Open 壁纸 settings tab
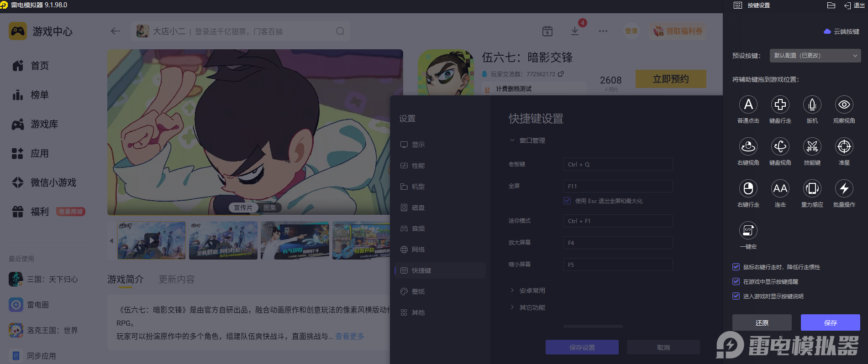Screen dimensions: 868x364 [440, 291]
